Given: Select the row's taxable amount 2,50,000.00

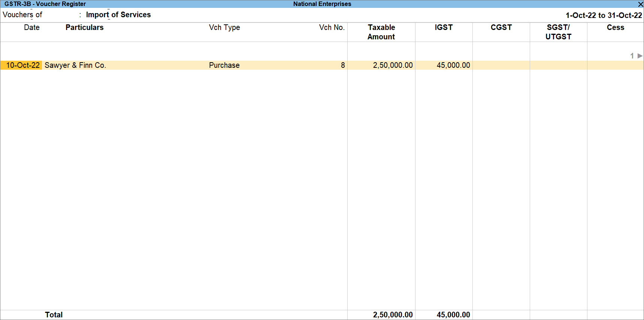Looking at the screenshot, I should click(x=393, y=65).
